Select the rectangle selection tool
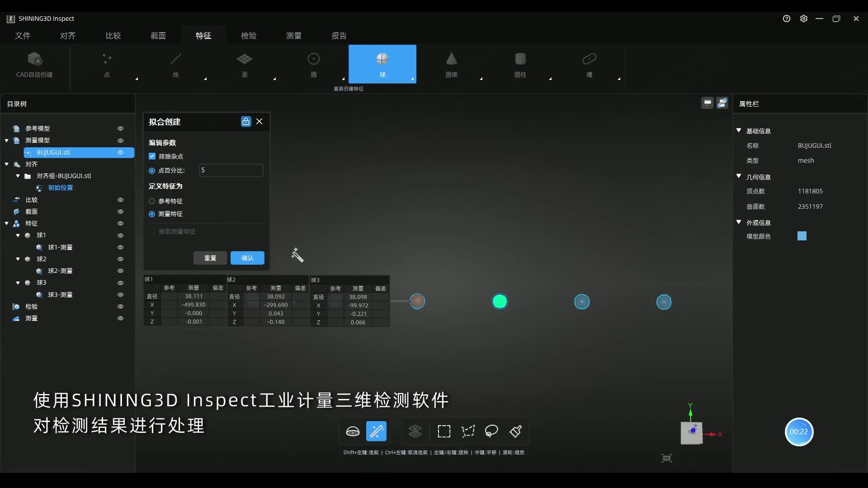The image size is (868, 488). point(444,432)
